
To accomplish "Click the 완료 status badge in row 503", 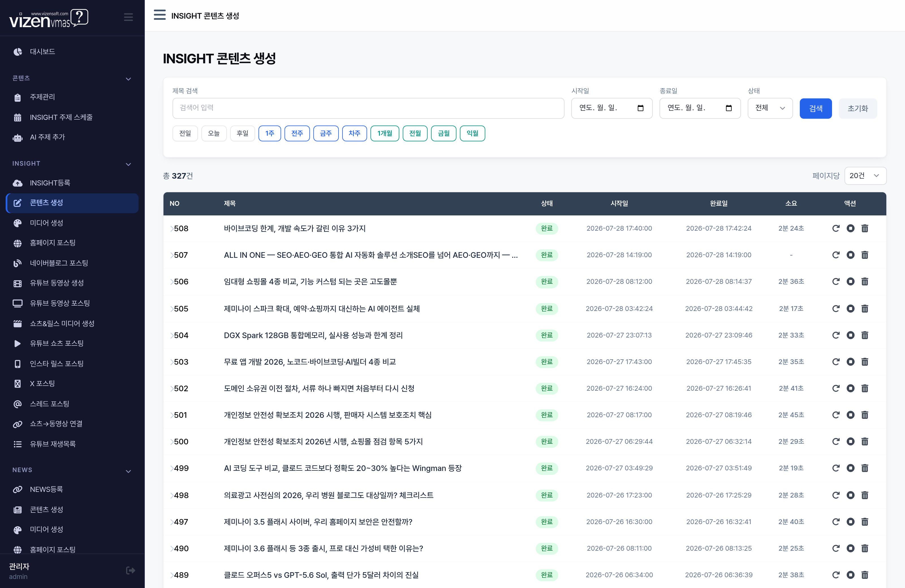I will tap(547, 362).
